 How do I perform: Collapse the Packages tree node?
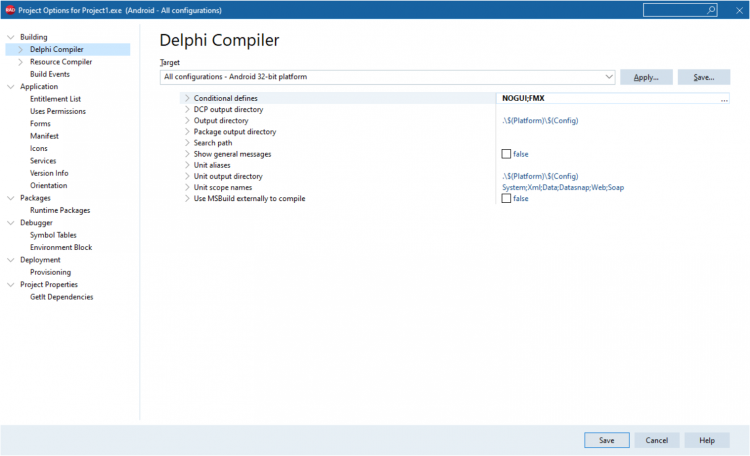coord(11,198)
